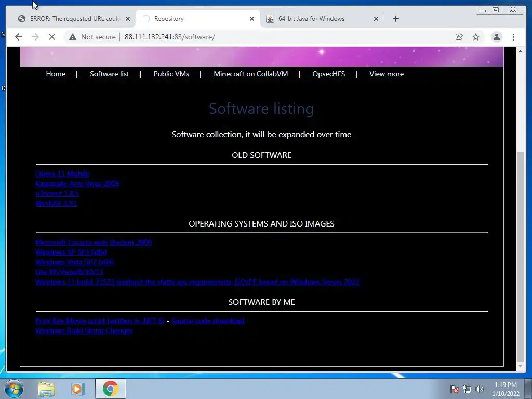The width and height of the screenshot is (532, 399).
Task: Open Microsoft Encarta with Student 2008 link
Action: coord(94,242)
